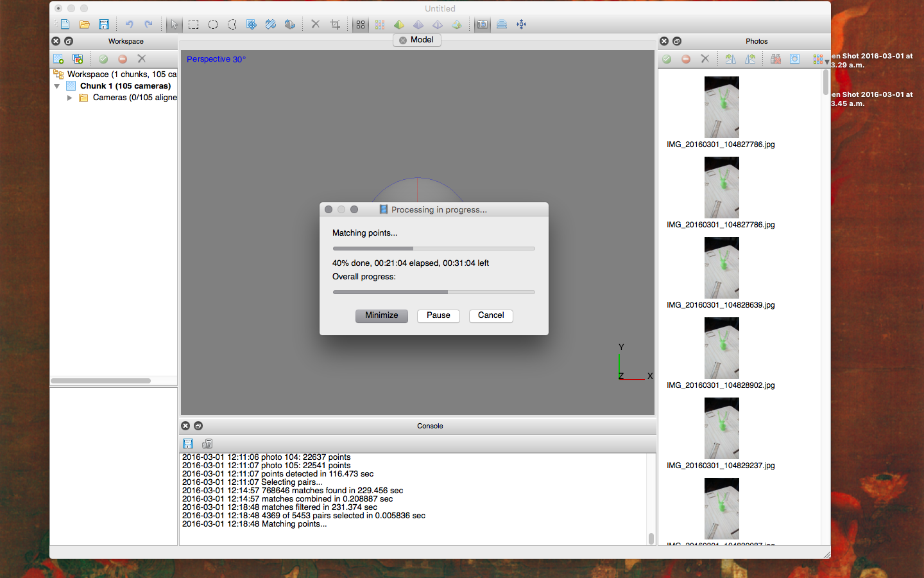Enable items with the Workspace green check

[103, 59]
